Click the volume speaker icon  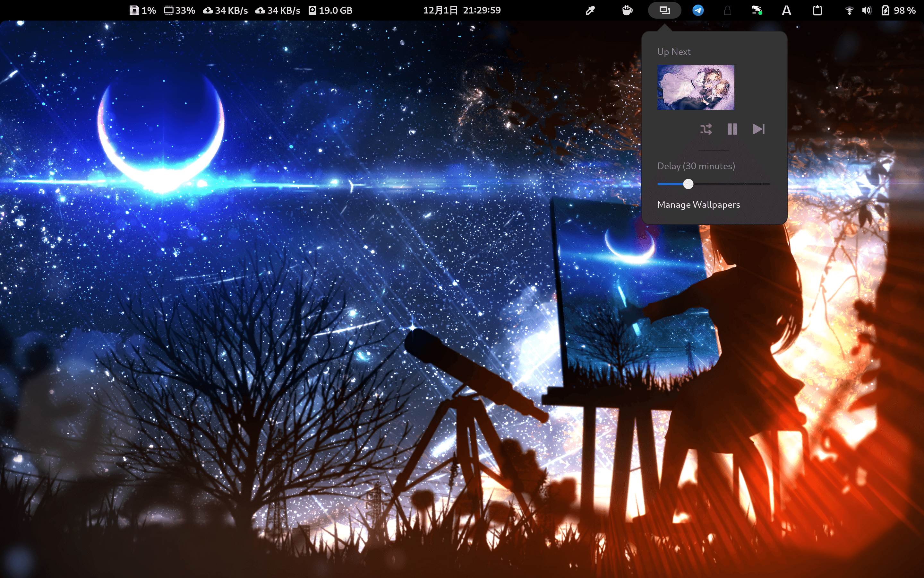click(x=867, y=10)
